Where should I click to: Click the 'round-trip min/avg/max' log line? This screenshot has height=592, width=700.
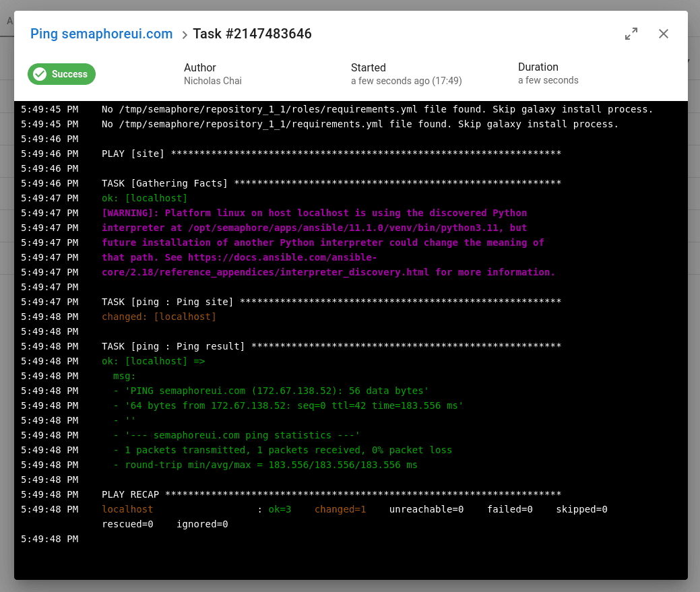coord(265,465)
